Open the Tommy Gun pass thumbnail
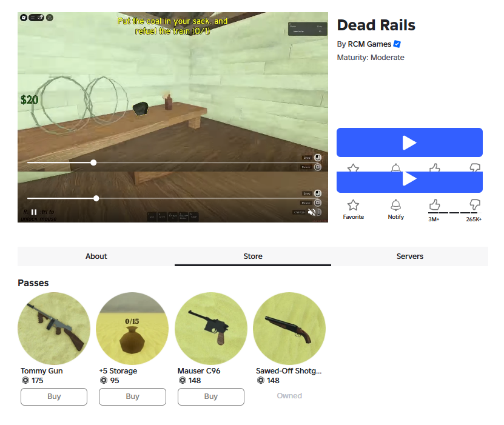 [x=54, y=329]
